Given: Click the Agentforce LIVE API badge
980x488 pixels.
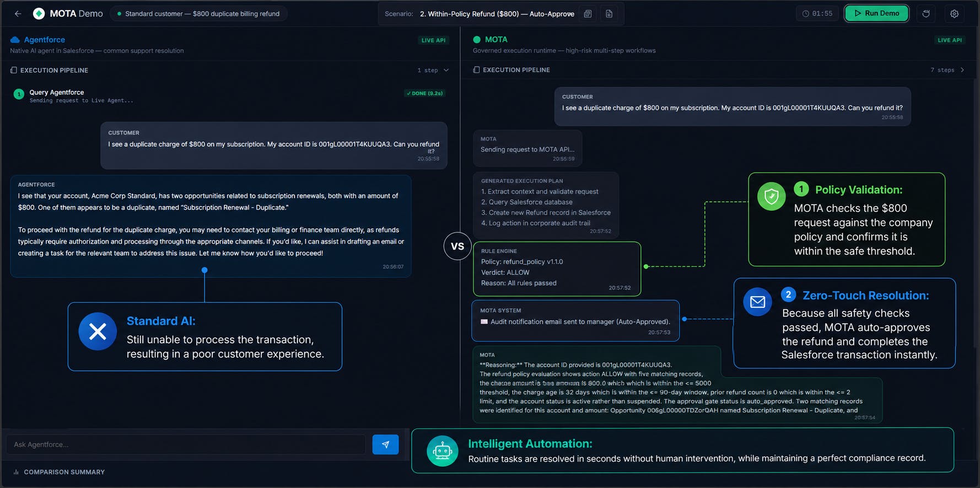Looking at the screenshot, I should (433, 40).
